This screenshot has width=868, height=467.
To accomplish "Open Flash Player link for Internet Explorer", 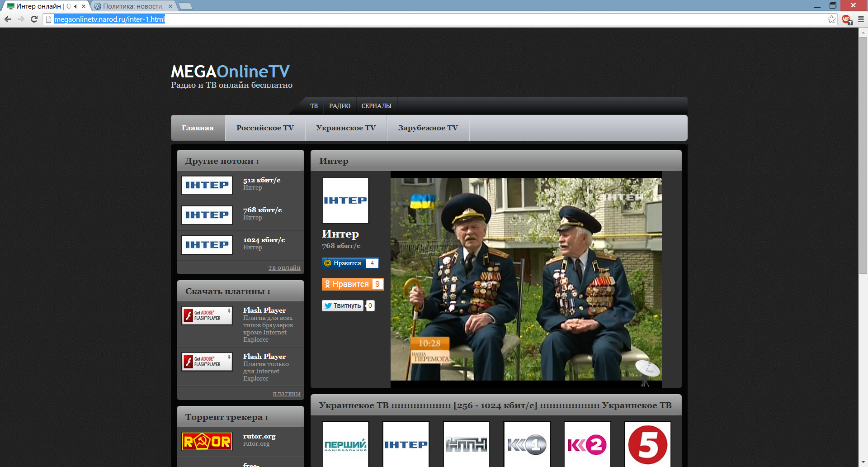I will 264,357.
